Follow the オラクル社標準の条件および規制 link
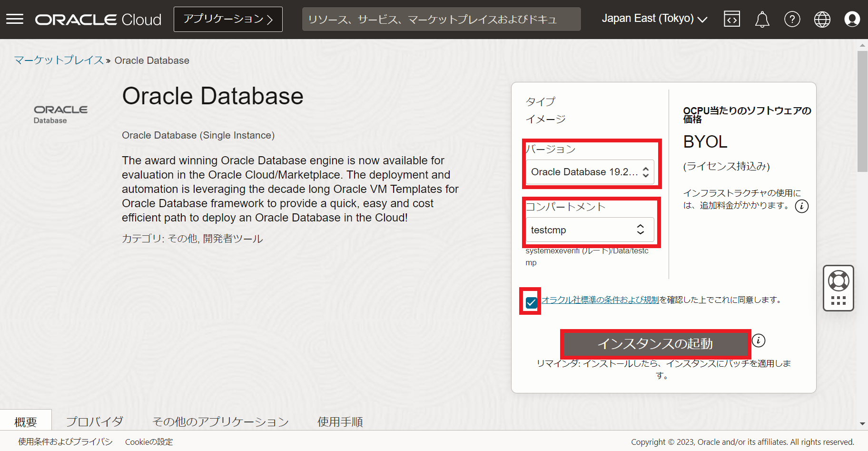Screen dimensions: 868x451 [x=600, y=300]
